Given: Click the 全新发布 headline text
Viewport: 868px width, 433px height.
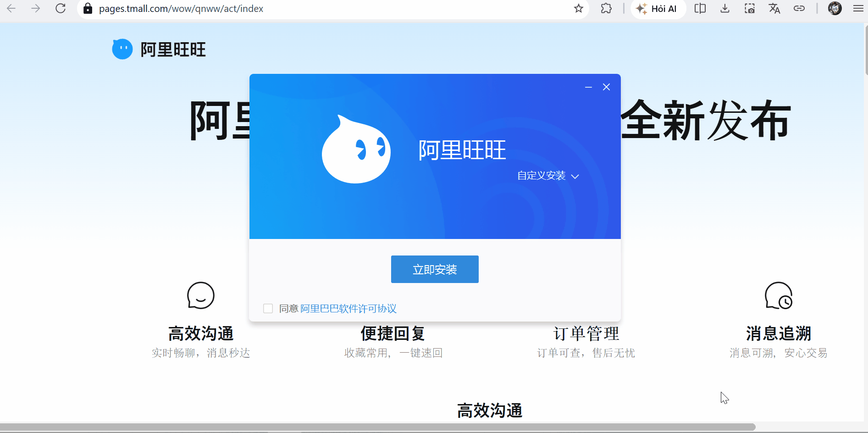Looking at the screenshot, I should 706,120.
